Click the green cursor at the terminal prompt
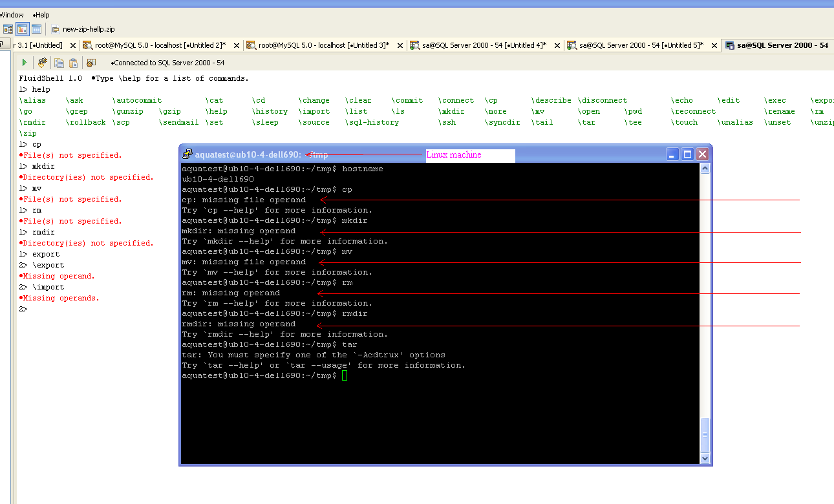The image size is (834, 504). (x=345, y=375)
